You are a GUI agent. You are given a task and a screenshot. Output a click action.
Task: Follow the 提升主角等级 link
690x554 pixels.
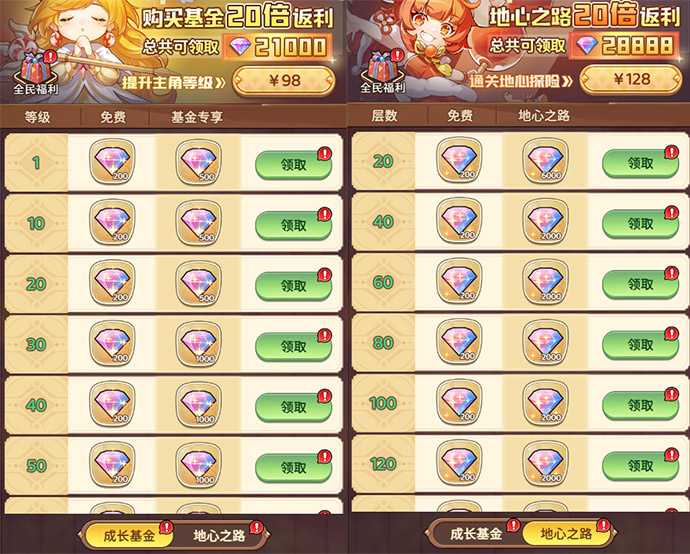[x=174, y=83]
